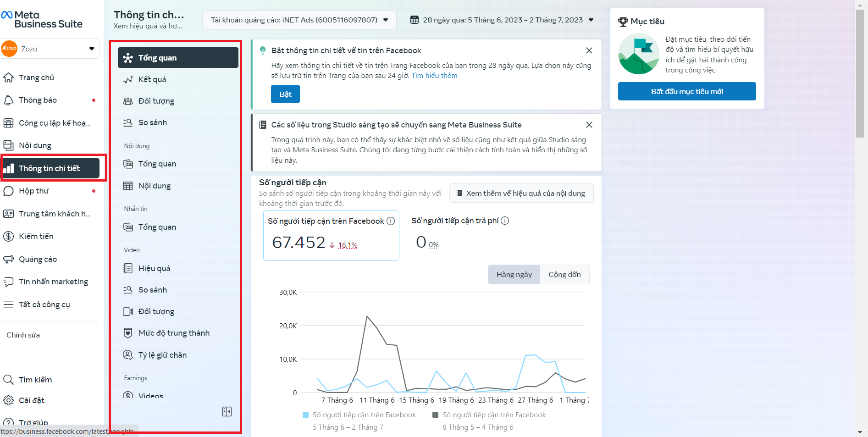The height and width of the screenshot is (437, 868).
Task: Click the collapse sidebar panel icon
Action: click(x=227, y=411)
